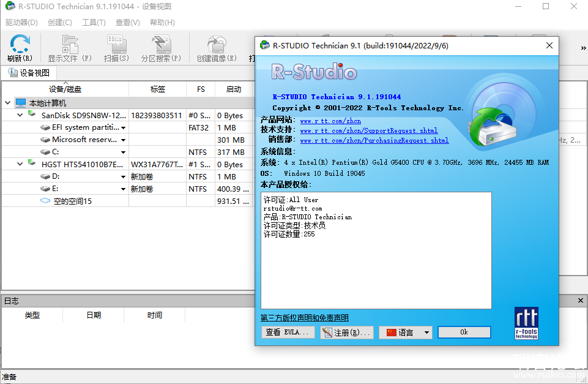The image size is (588, 384).
Task: Click the Create Image (创建镜像) toolbar icon
Action: [217, 44]
